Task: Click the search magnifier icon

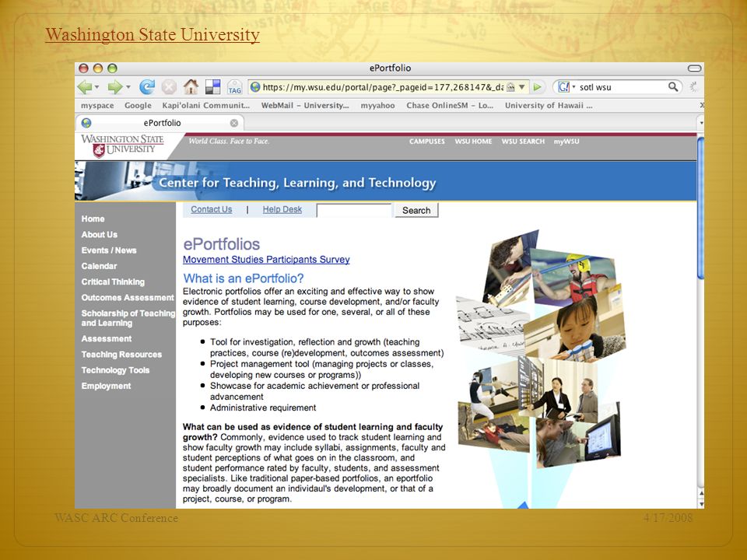Action: tap(672, 86)
